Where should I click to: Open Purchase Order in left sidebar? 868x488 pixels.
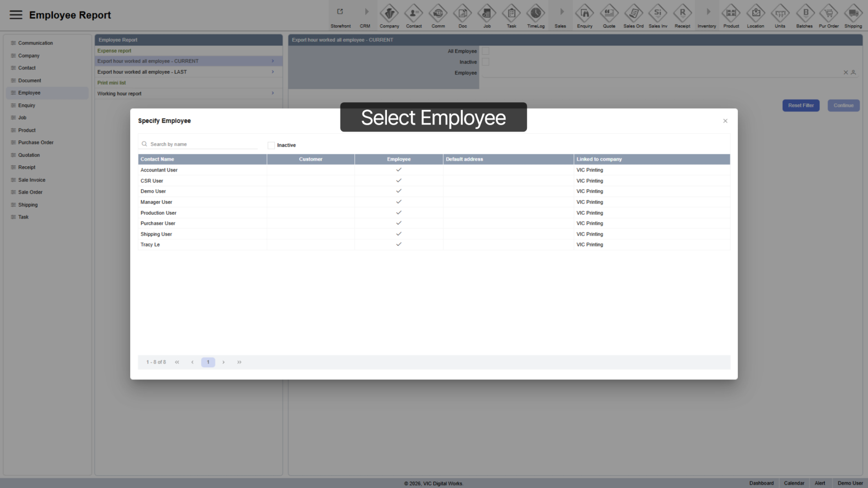tap(36, 143)
